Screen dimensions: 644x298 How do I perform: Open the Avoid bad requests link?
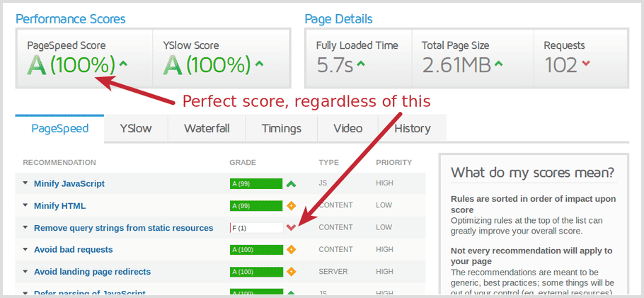pyautogui.click(x=74, y=249)
